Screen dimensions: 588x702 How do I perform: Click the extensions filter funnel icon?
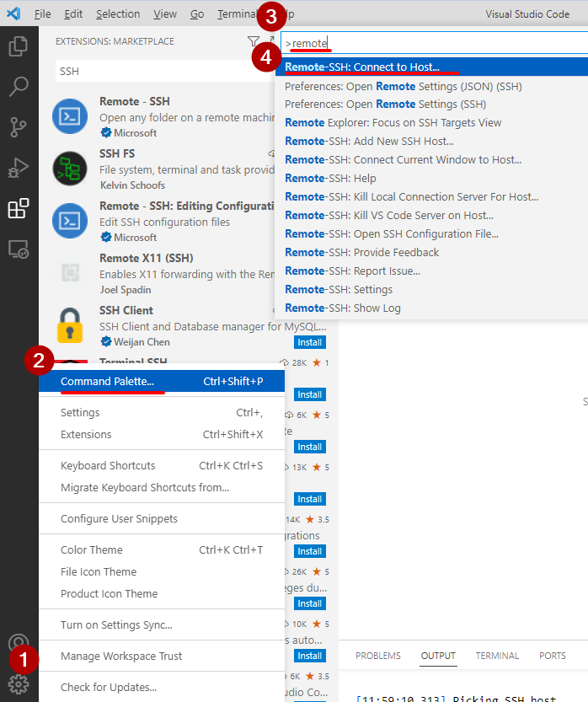(x=254, y=41)
